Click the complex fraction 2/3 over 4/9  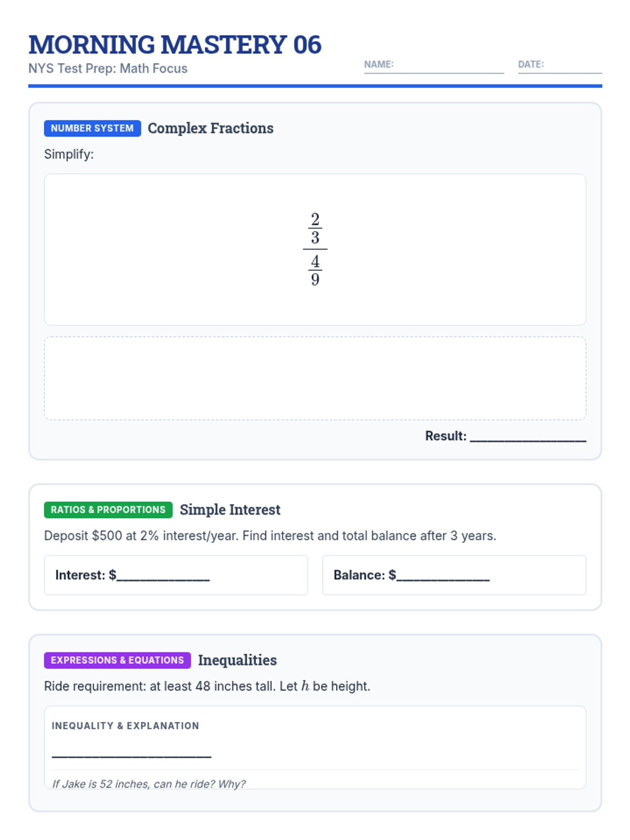click(315, 249)
